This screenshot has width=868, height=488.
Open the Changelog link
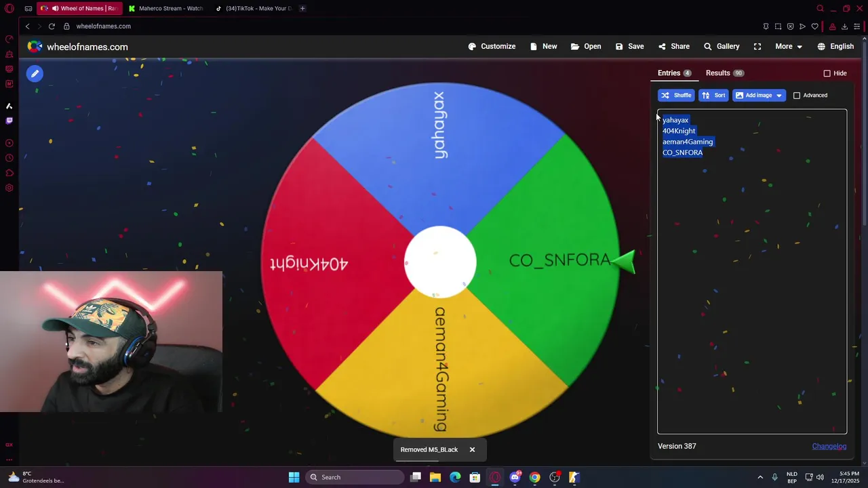(x=829, y=446)
